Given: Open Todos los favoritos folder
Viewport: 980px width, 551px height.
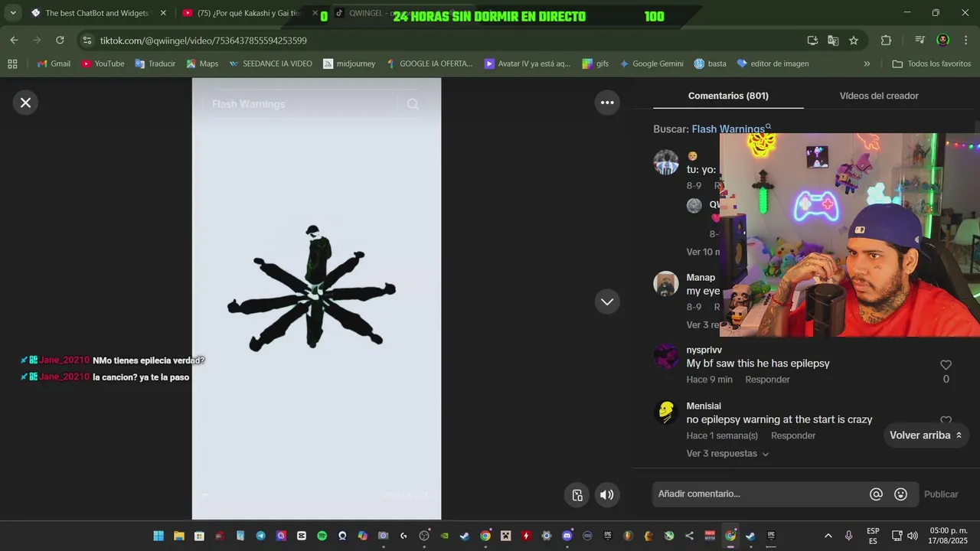Looking at the screenshot, I should click(x=931, y=64).
